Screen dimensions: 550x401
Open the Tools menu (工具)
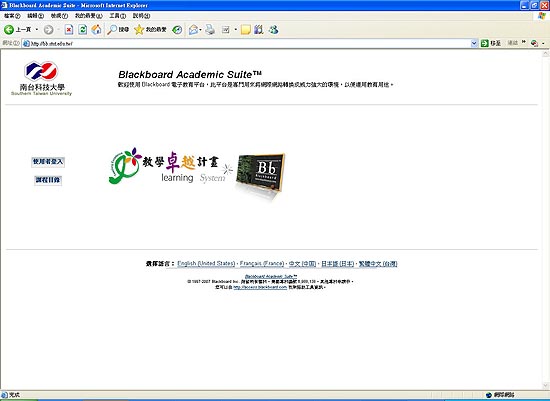point(118,16)
